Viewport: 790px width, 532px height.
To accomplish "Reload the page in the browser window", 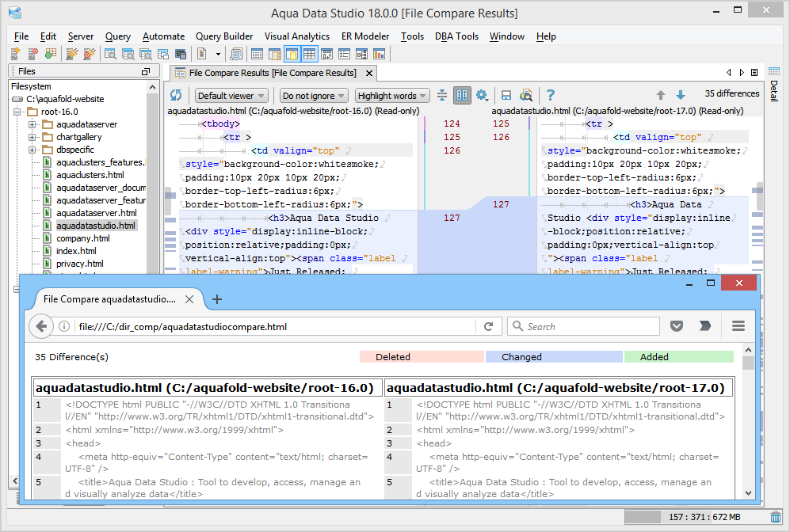I will tap(488, 326).
